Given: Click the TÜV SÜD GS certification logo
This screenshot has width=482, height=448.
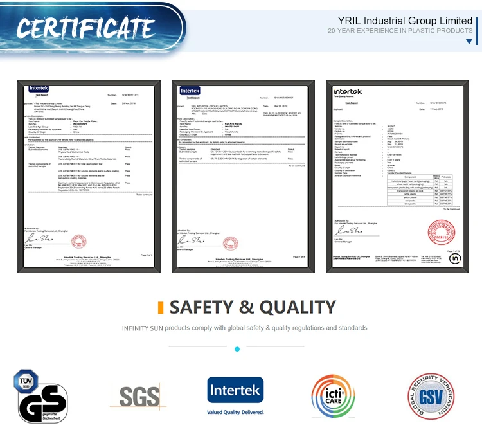Looking at the screenshot, I should click(41, 396).
